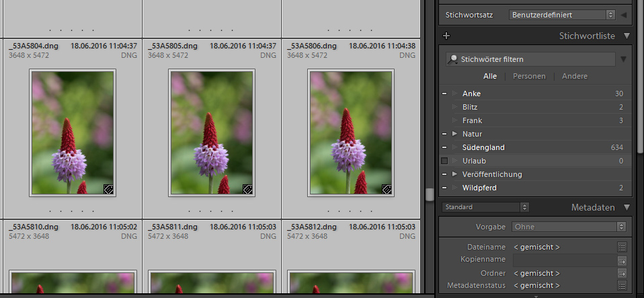644x298 pixels.
Task: Select the Südengland keyword name
Action: pos(483,147)
